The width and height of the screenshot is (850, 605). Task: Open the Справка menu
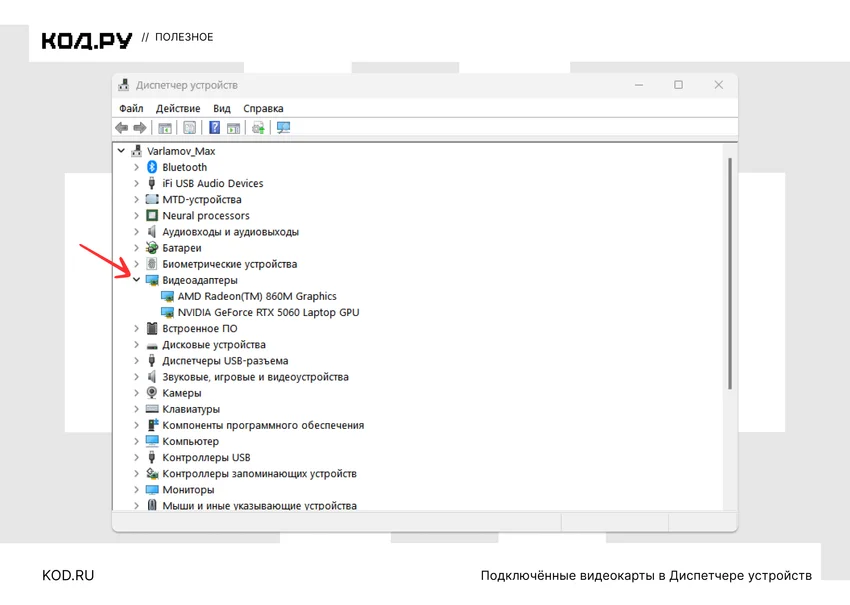pyautogui.click(x=263, y=108)
